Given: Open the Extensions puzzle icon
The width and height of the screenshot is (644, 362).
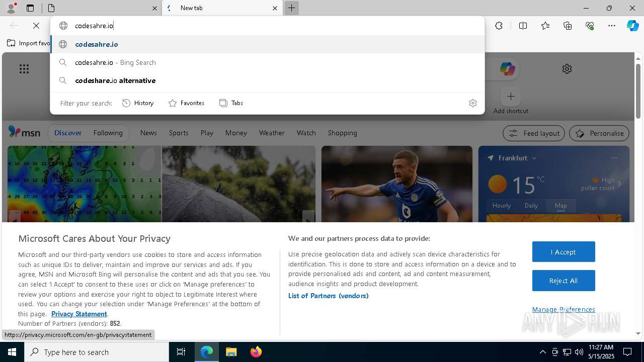Looking at the screenshot, I should click(499, 26).
